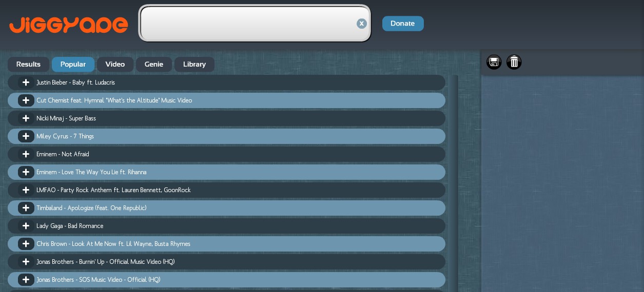Add Timbaland - Apologize to playlist
644x292 pixels.
coord(26,208)
